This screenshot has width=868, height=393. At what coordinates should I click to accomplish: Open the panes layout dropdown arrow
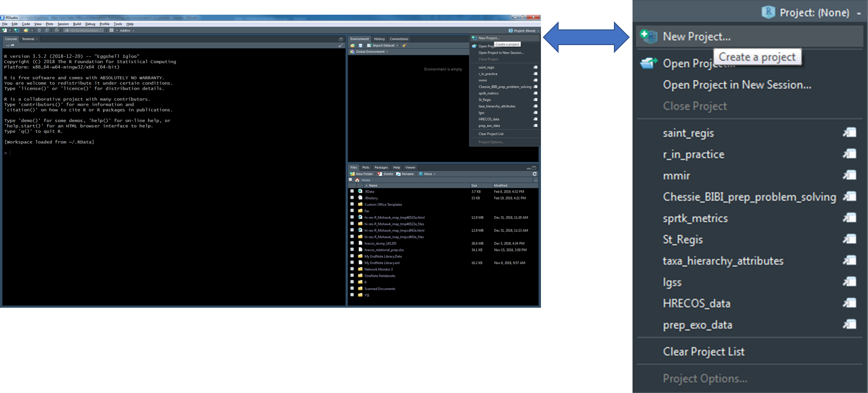coord(117,30)
